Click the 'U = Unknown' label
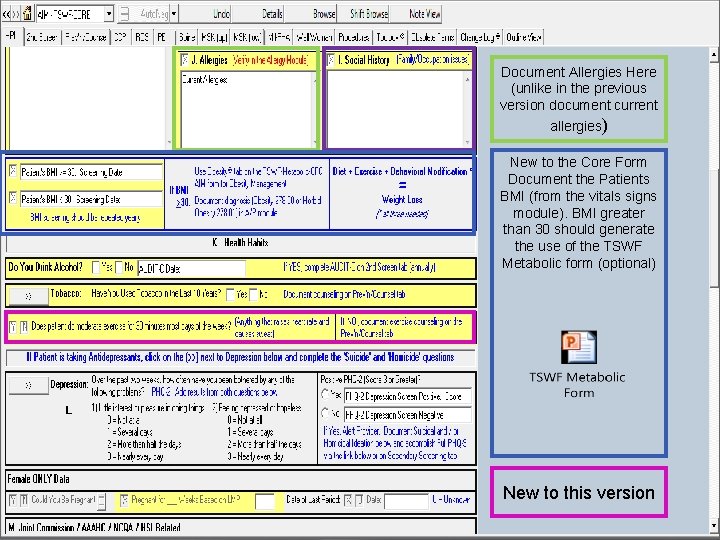Viewport: 720px width, 540px height. pos(451,499)
